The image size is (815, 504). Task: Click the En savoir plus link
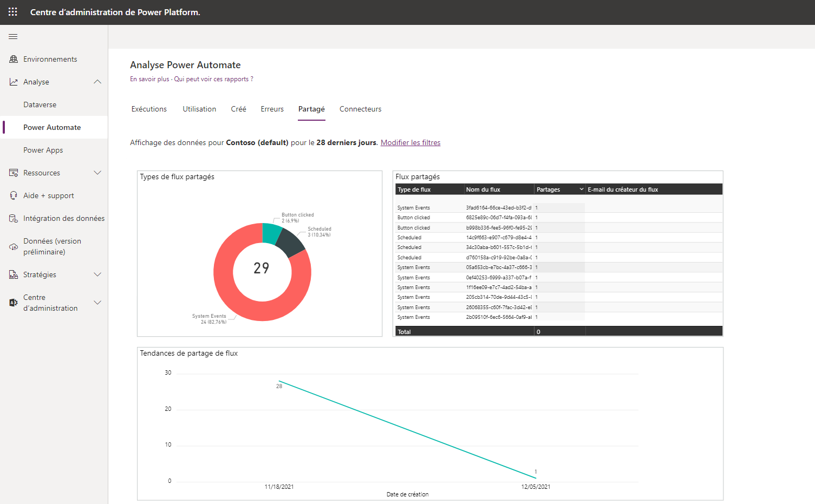[x=149, y=79]
